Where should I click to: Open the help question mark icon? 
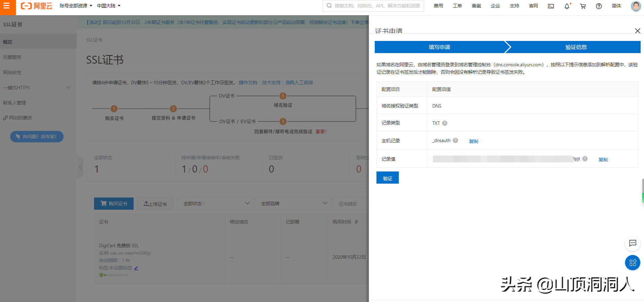[x=599, y=6]
